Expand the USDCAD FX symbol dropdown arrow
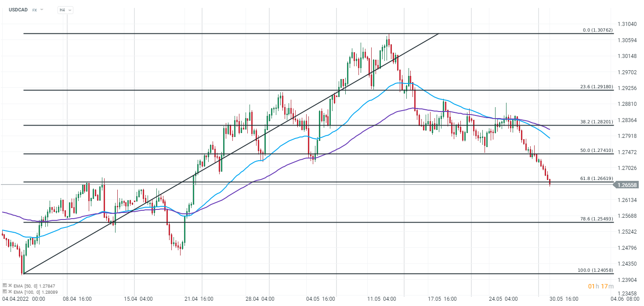 pos(42,10)
